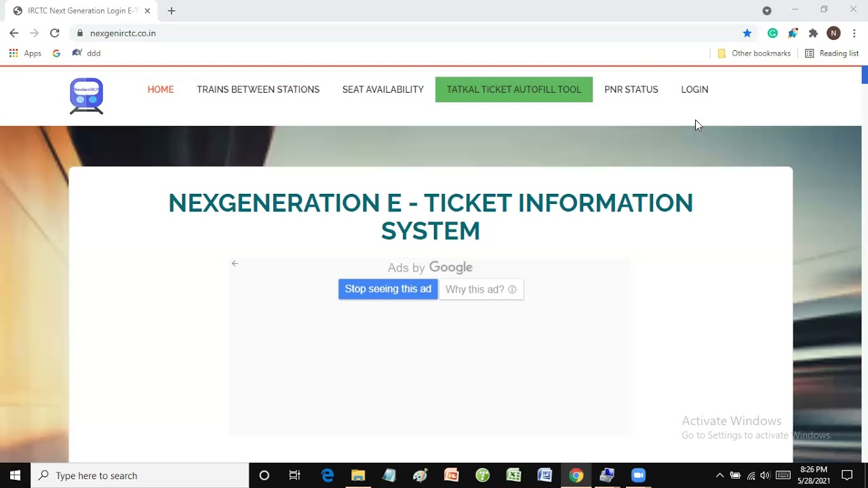Click the tab search dropdown arrow
This screenshot has height=488, width=868.
click(x=767, y=10)
